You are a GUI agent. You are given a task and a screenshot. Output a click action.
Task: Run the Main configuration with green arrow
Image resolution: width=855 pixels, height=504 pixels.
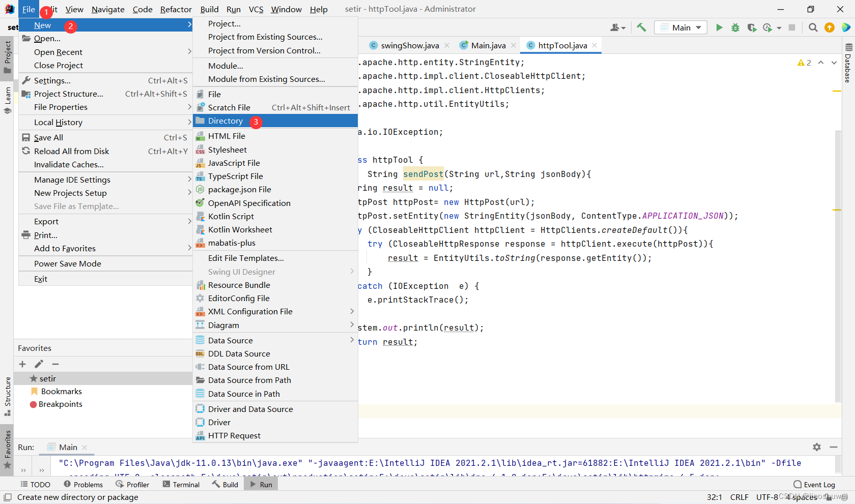click(719, 27)
